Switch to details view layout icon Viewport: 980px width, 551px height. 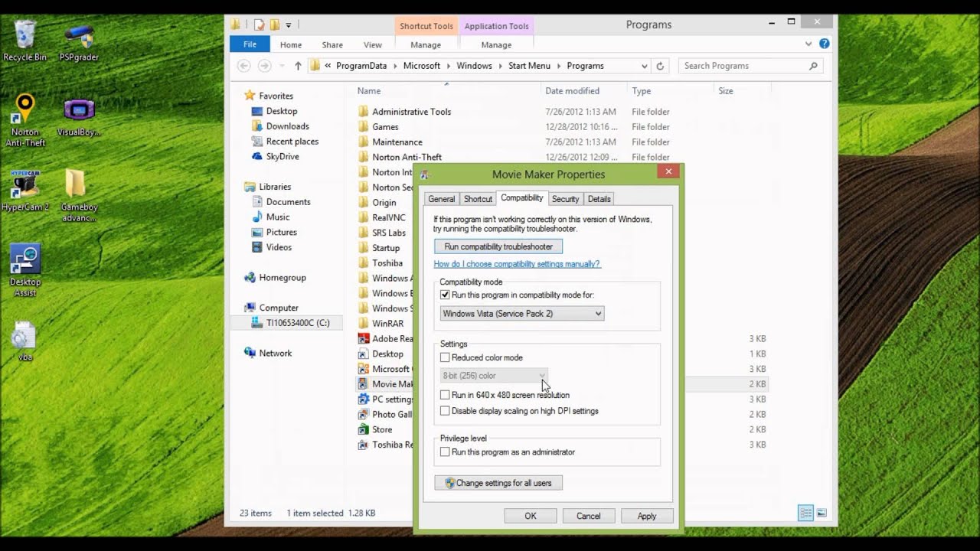pos(805,513)
